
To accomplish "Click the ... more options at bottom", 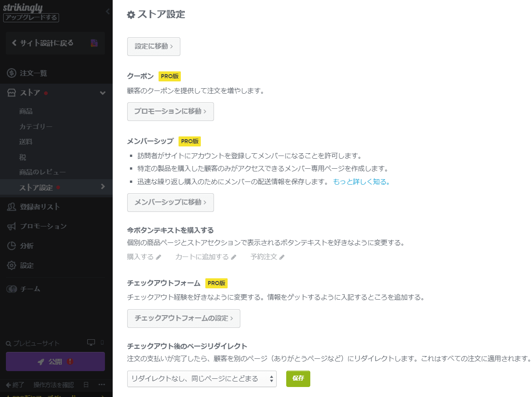I will pos(102,385).
